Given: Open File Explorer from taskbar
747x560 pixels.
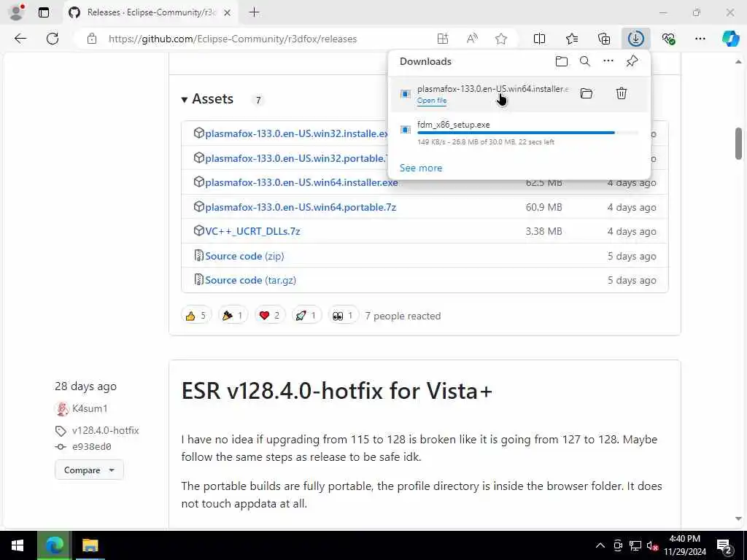Looking at the screenshot, I should coord(90,545).
